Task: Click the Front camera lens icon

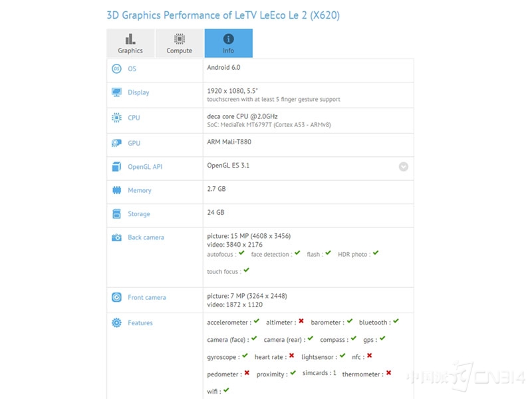Action: click(116, 297)
